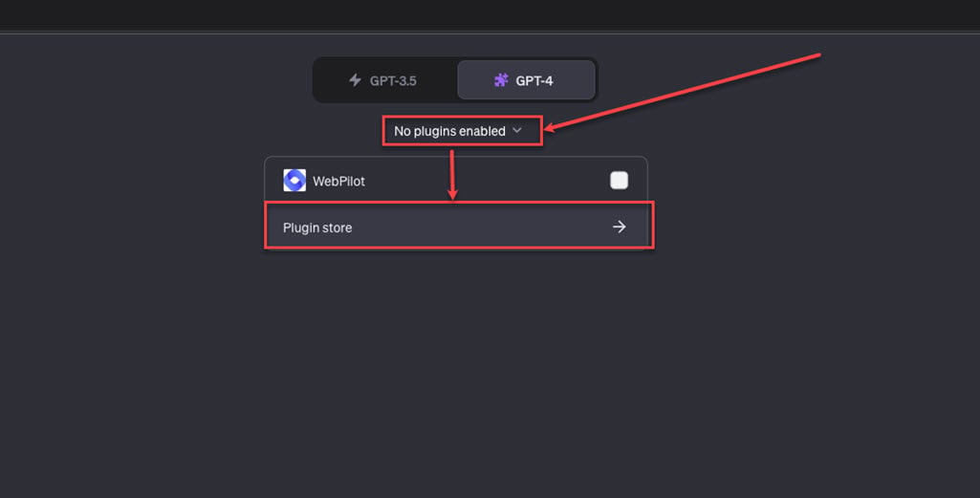
Task: Select the WebPilot row in plugins list
Action: click(x=456, y=181)
